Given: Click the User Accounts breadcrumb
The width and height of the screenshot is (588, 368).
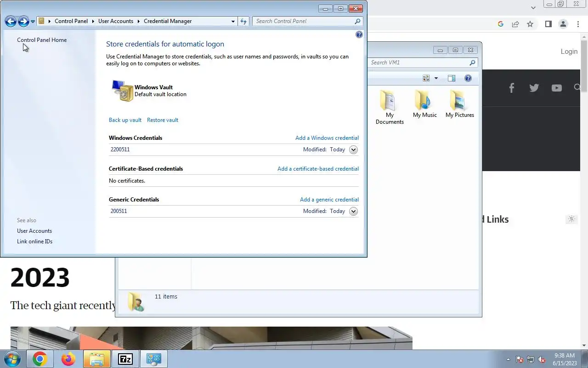Looking at the screenshot, I should click(x=116, y=21).
